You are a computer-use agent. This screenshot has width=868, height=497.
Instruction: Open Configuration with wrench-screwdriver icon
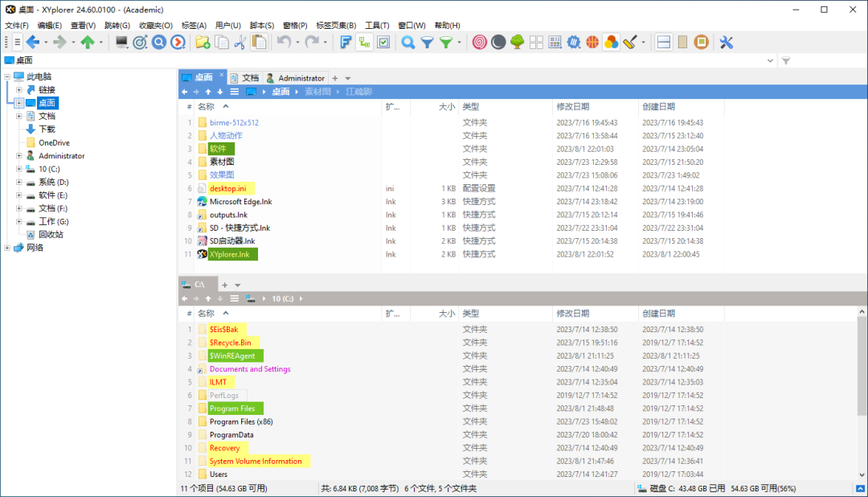[726, 42]
